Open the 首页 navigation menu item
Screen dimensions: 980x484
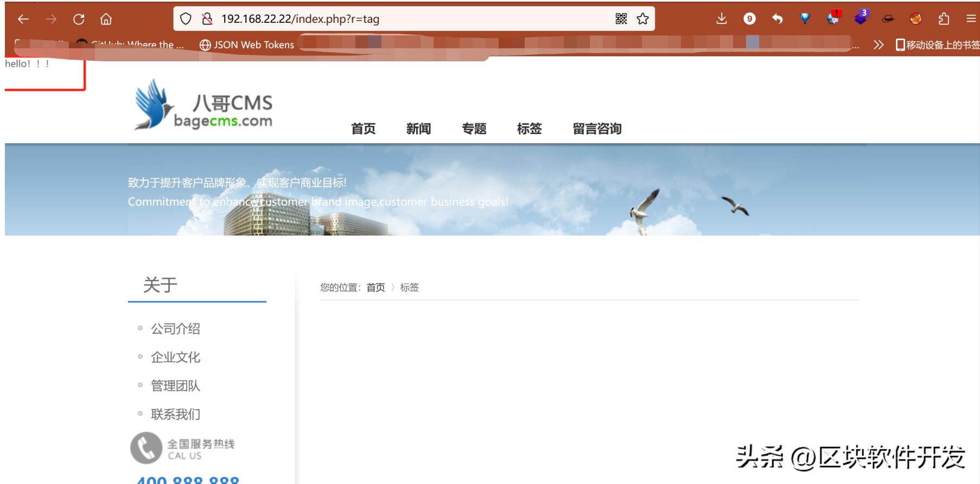364,129
